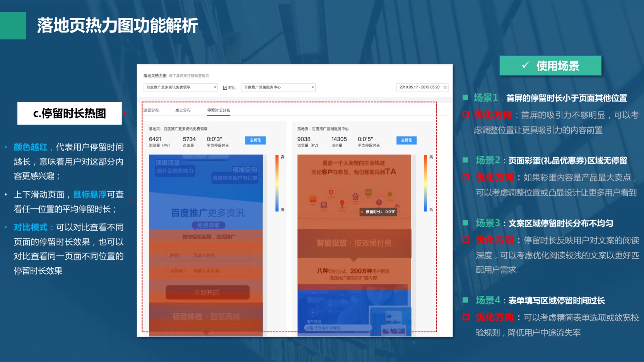Screen dimensions: 644x362
Task: Click the left heatmap color scale bar
Action: pos(277,183)
